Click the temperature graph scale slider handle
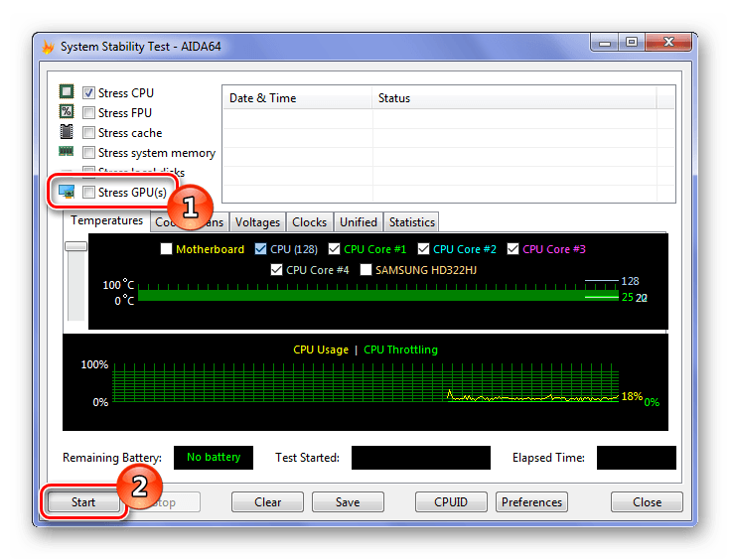This screenshot has height=560, width=731. tap(76, 246)
